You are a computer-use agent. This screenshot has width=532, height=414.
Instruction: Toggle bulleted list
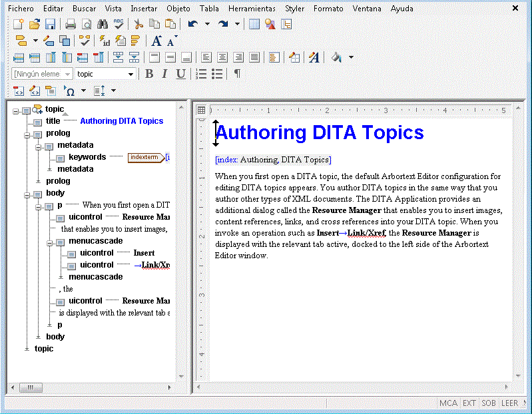click(217, 74)
